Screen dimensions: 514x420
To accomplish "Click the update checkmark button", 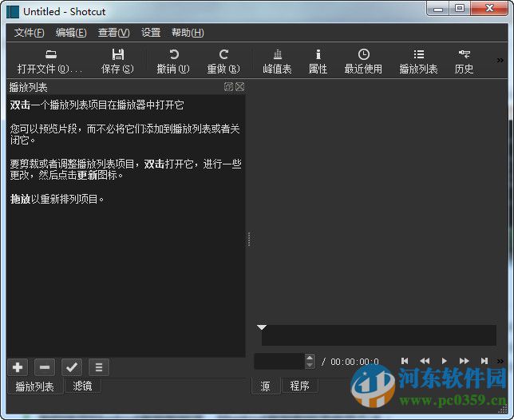I will coord(72,367).
